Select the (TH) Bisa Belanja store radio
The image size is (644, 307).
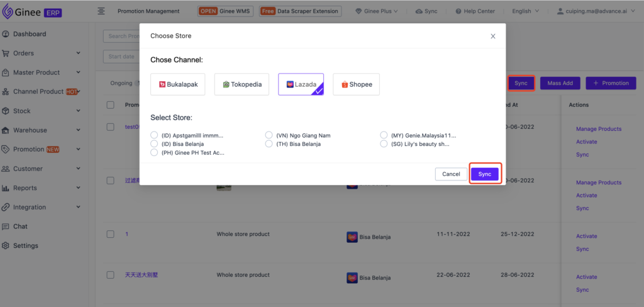pos(269,144)
